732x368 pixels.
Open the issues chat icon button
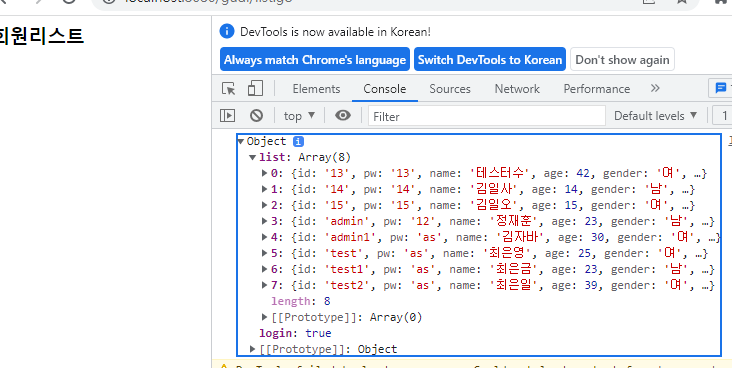(x=720, y=88)
